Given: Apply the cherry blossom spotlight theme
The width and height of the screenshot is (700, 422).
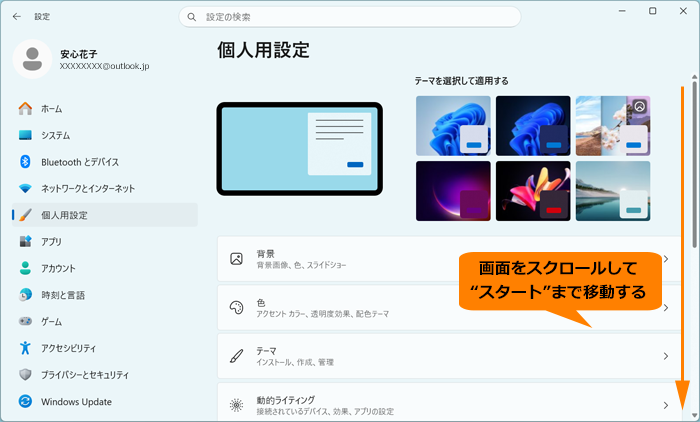Looking at the screenshot, I should (613, 125).
